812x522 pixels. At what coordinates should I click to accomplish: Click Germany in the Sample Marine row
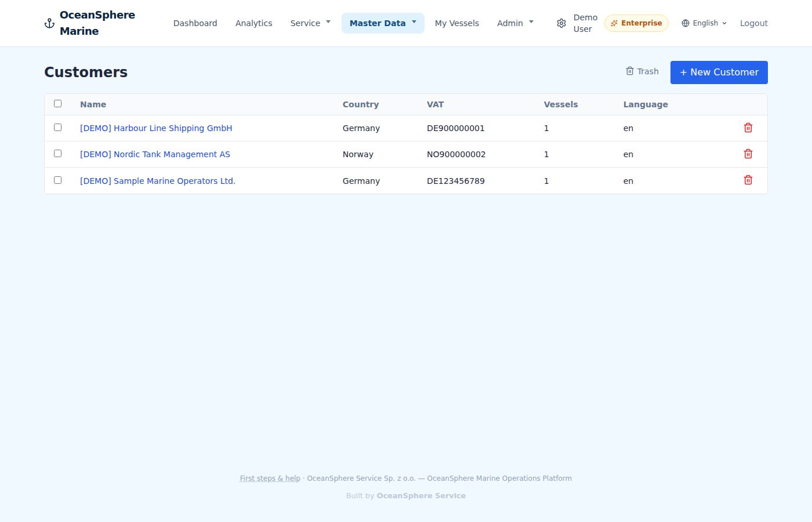[x=361, y=181]
